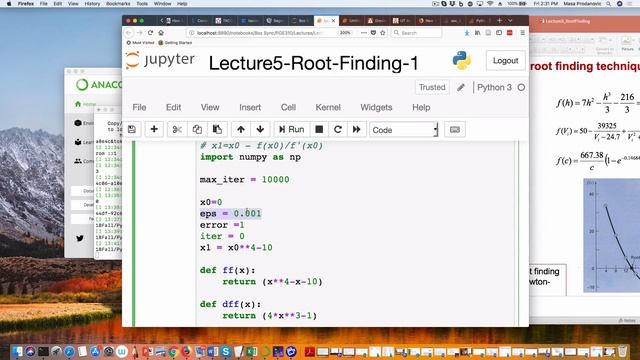
Task: Open Getting Started bookmark
Action: [x=175, y=42]
